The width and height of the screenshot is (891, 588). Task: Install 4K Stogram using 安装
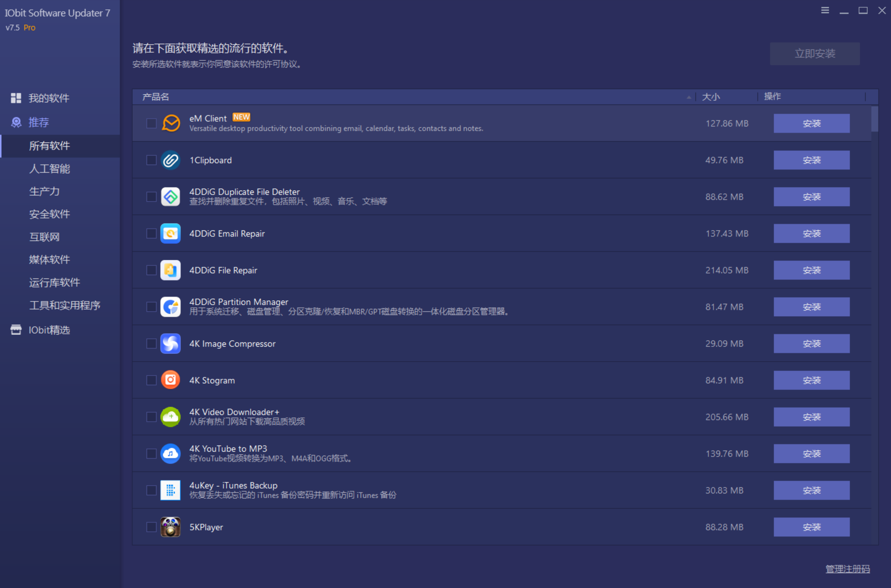click(x=811, y=380)
